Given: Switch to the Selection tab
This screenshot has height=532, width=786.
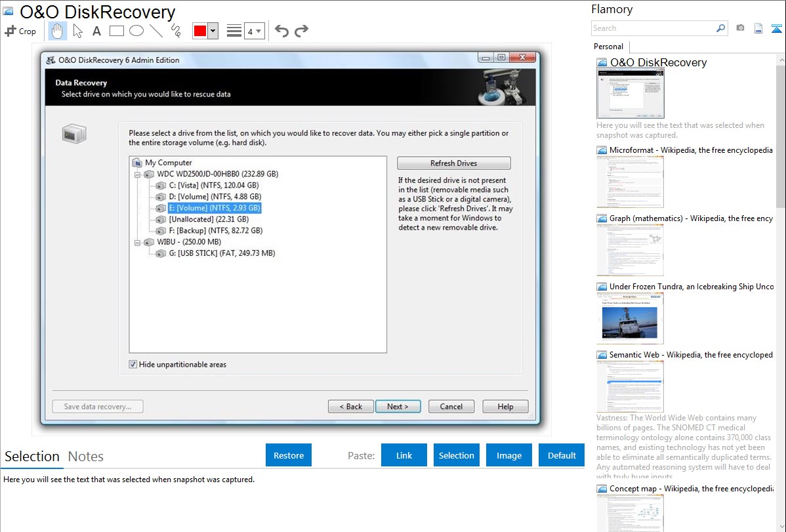Looking at the screenshot, I should 32,457.
